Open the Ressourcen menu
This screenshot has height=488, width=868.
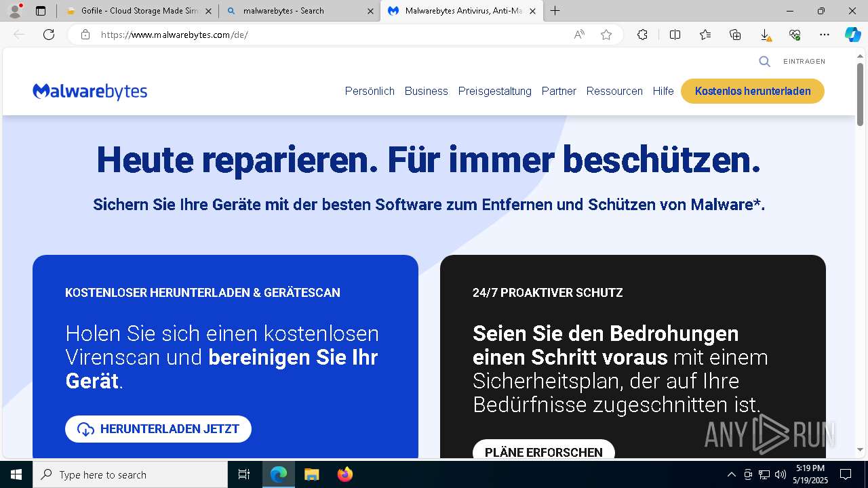pos(614,91)
